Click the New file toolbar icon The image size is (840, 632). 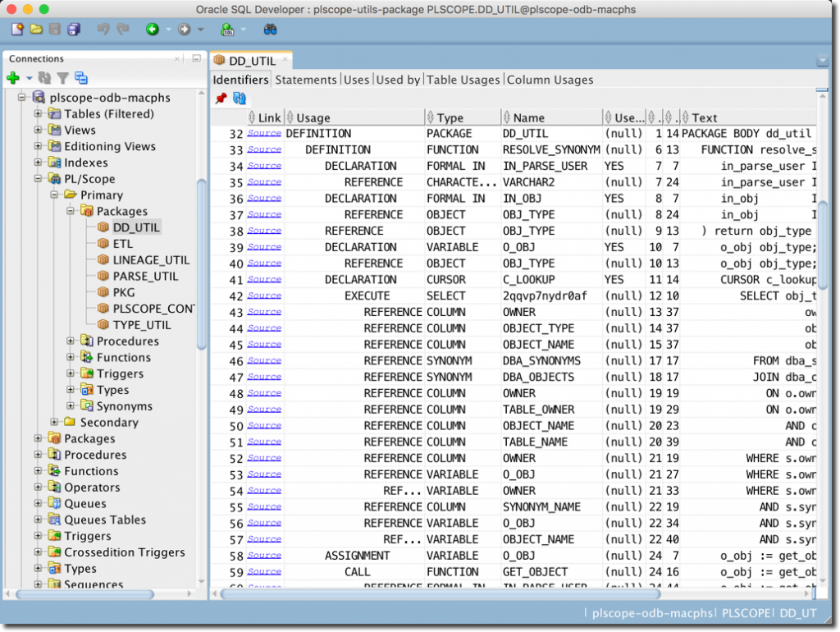(x=17, y=29)
